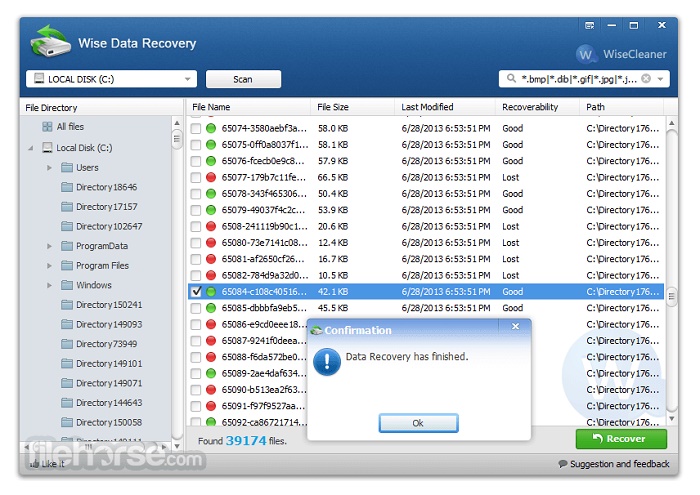Click the Directory18646 folder icon
The width and height of the screenshot is (700, 495).
coord(67,187)
